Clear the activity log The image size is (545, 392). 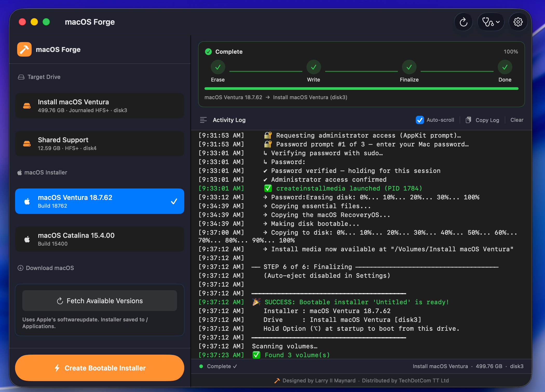tap(517, 120)
